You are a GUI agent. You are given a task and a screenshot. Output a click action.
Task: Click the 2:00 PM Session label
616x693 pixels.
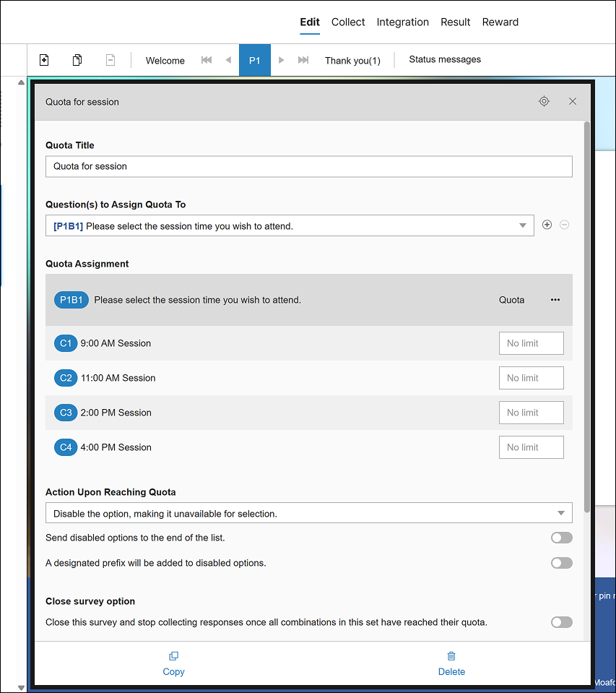[x=116, y=413]
